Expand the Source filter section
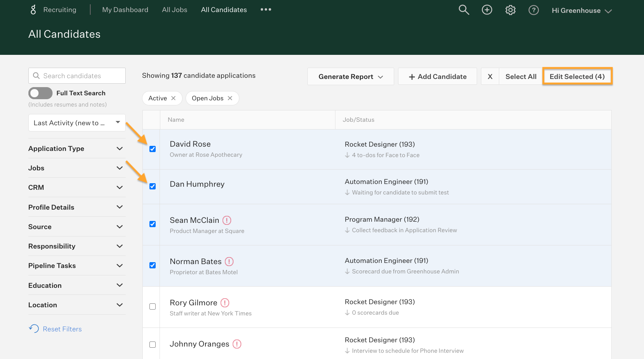This screenshot has width=644, height=359. (x=77, y=227)
